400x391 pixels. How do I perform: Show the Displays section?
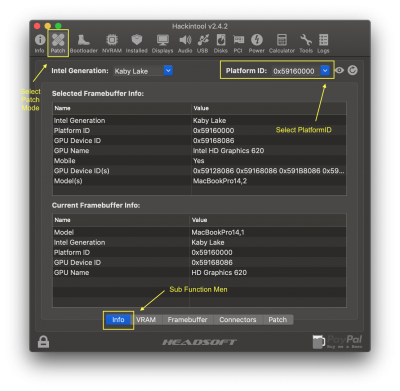163,43
